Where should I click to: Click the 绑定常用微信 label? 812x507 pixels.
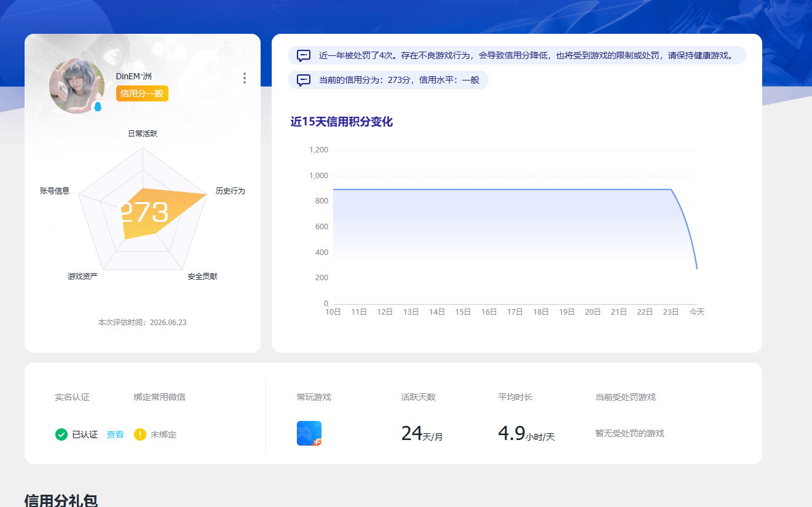click(x=159, y=397)
